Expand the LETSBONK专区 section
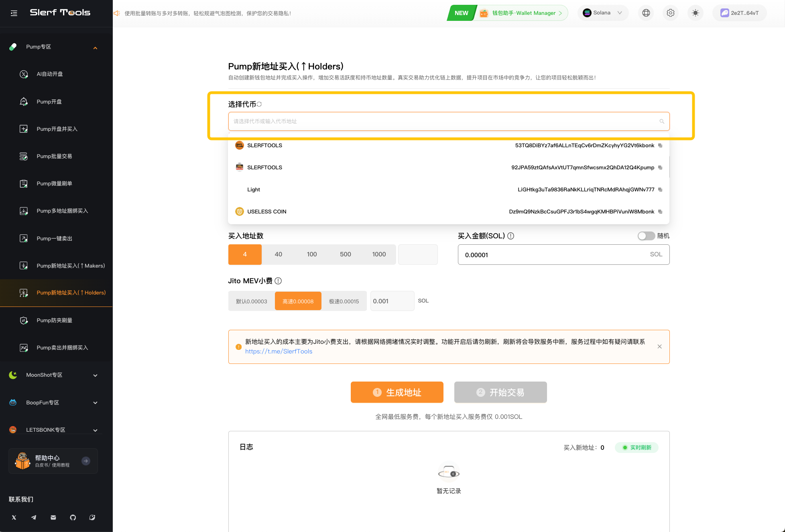This screenshot has width=785, height=532. tap(56, 430)
